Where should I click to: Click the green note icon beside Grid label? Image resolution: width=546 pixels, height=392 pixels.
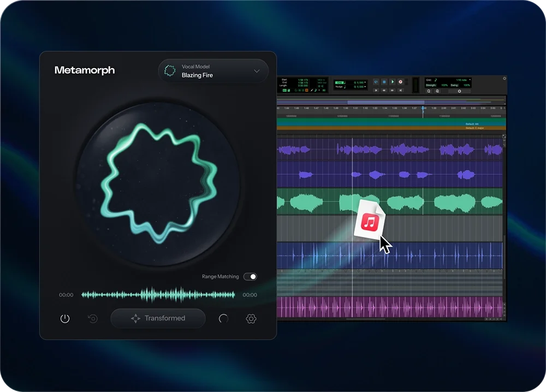436,80
